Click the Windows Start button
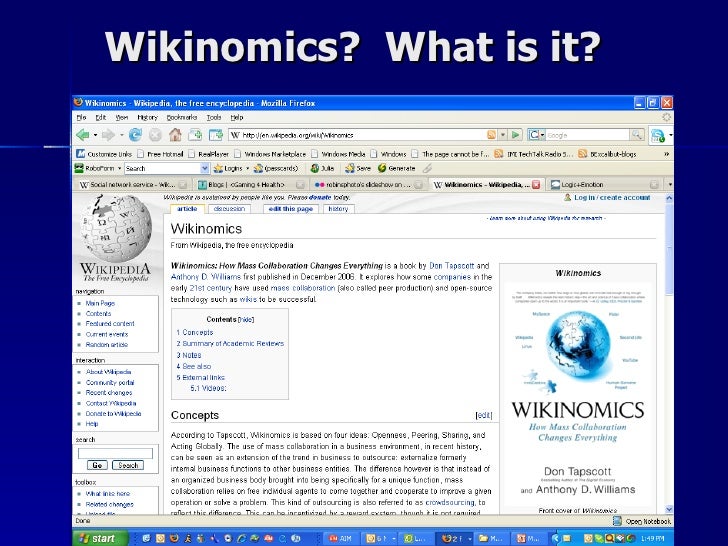 [100, 538]
